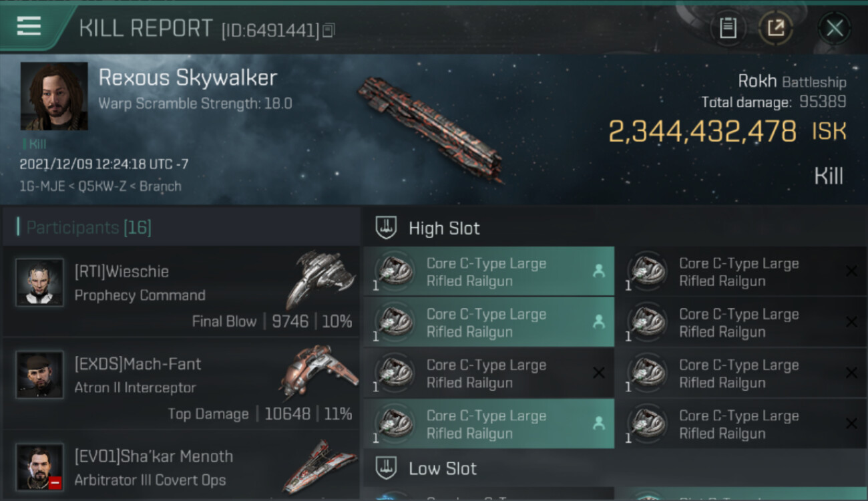868x501 pixels.
Task: Click the High Slot section header
Action: [x=444, y=228]
